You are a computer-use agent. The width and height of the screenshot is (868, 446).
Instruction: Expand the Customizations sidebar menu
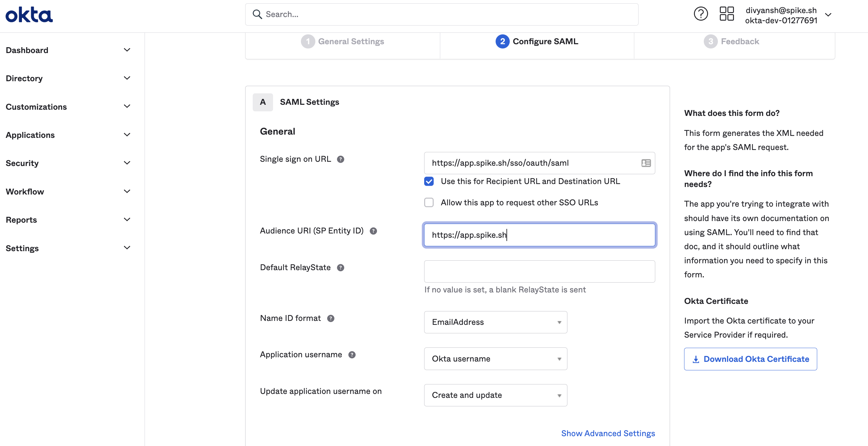point(68,107)
